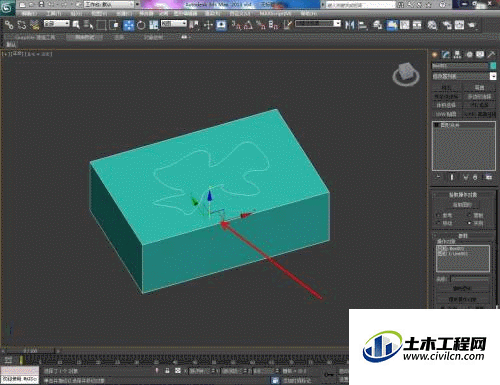Screen dimensions: 500x385
Task: Click the Pick Shape button in rollout
Action: [x=462, y=205]
